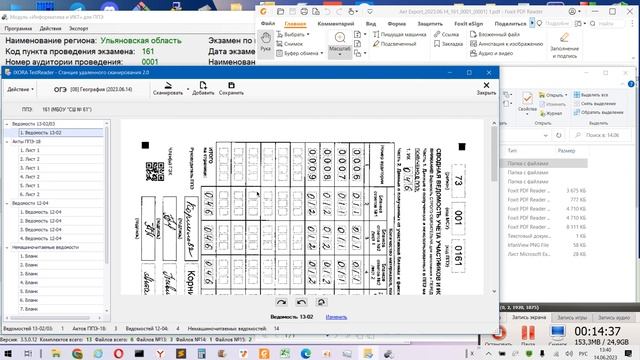Switch to the Комментарий tab in Foxit
The width and height of the screenshot is (640, 360).
coord(336,24)
